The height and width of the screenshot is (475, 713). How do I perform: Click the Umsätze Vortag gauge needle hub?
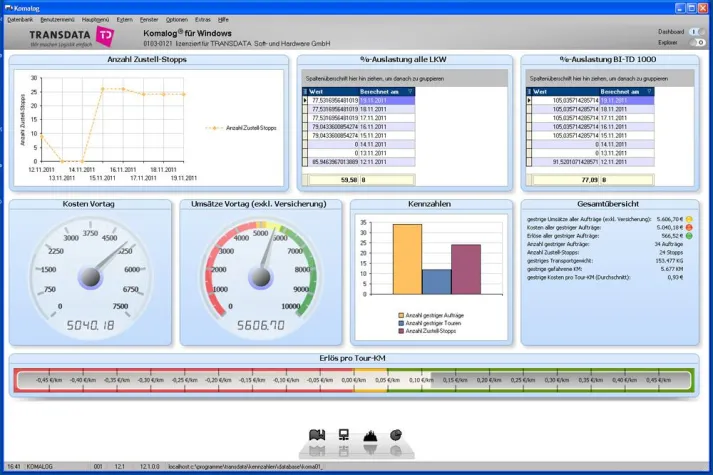tap(261, 277)
